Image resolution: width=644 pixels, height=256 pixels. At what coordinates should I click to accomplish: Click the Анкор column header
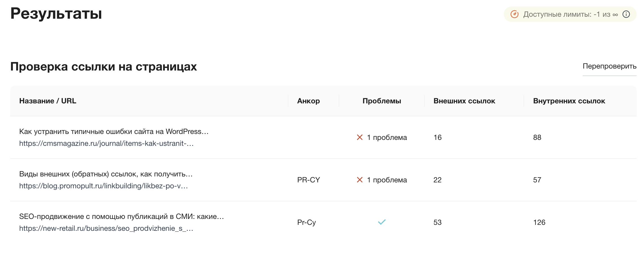coord(308,101)
